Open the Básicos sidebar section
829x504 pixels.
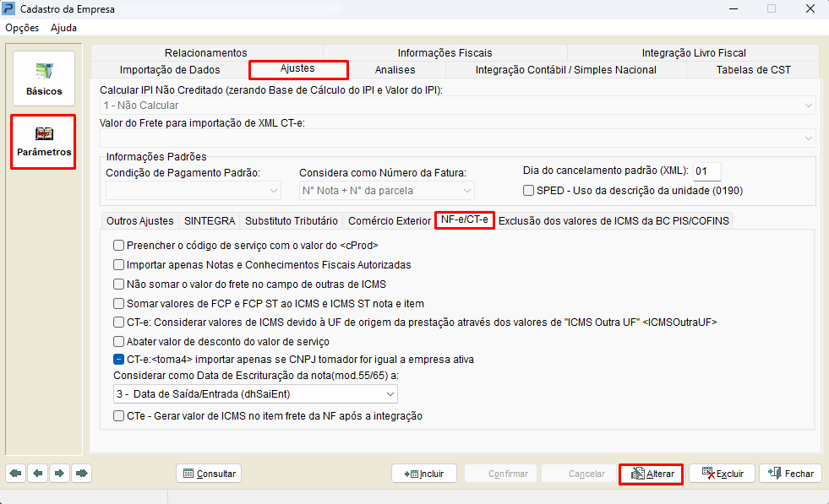(44, 79)
